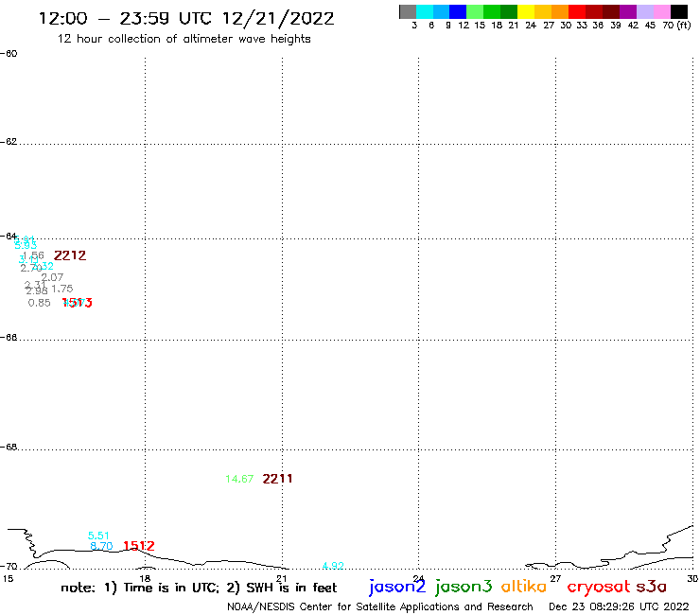Click the pink legend swatch before 70
Viewport: 700px width, 615px height.
click(662, 11)
